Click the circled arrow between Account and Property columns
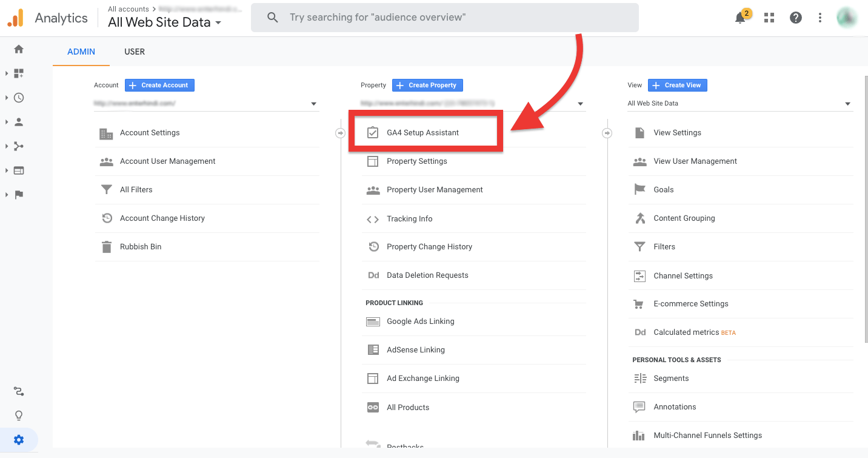Viewport: 868px width, 458px height. [x=341, y=133]
